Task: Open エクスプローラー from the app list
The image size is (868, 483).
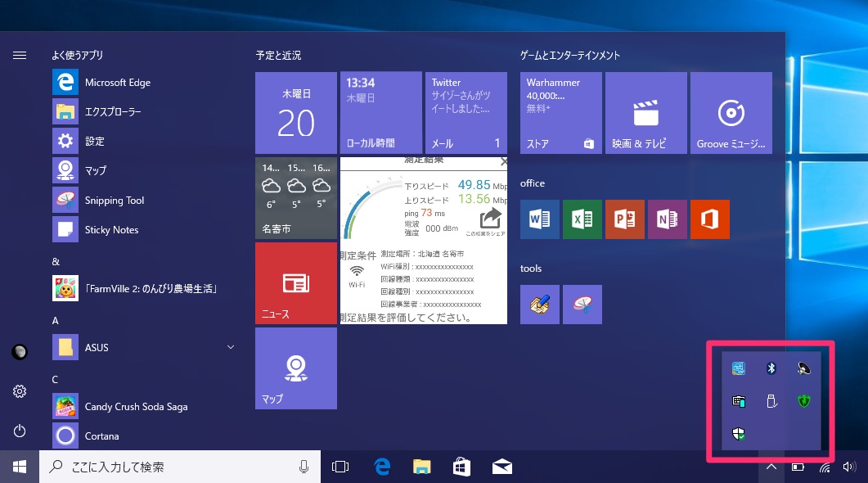Action: 145,111
